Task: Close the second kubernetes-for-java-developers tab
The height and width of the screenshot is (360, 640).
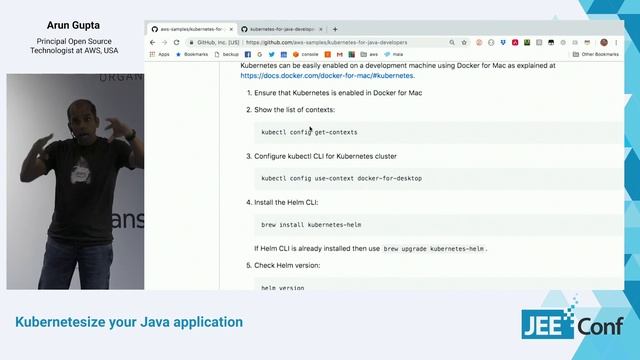Action: (x=321, y=29)
